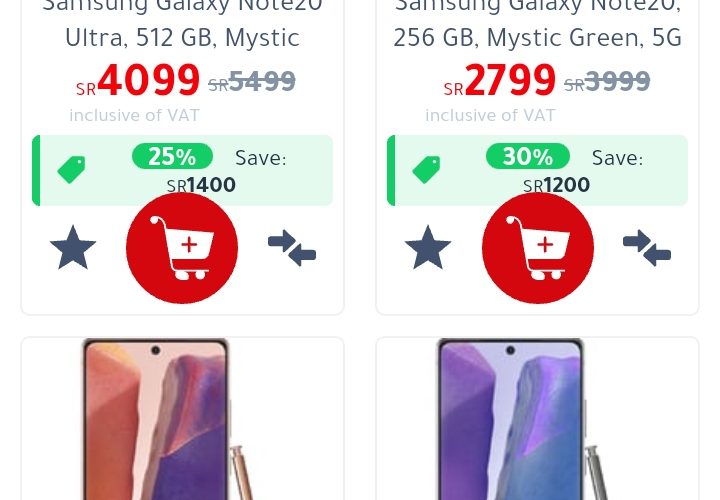
Task: Click the SR 2799 sale price
Action: pyautogui.click(x=500, y=80)
